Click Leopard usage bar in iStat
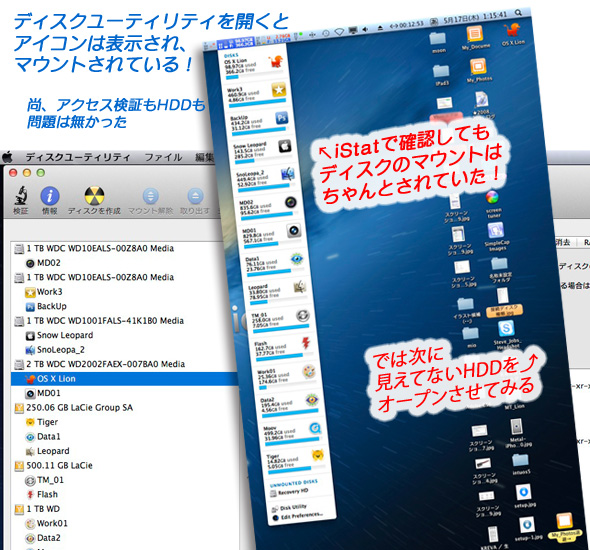590x550 pixels. (279, 300)
